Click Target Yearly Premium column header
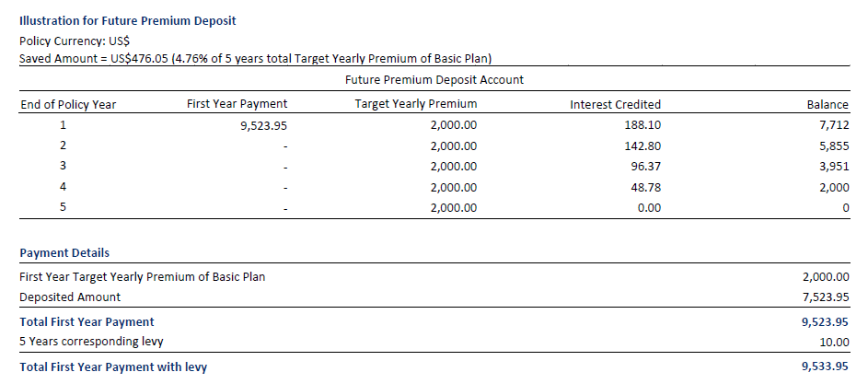 (416, 104)
